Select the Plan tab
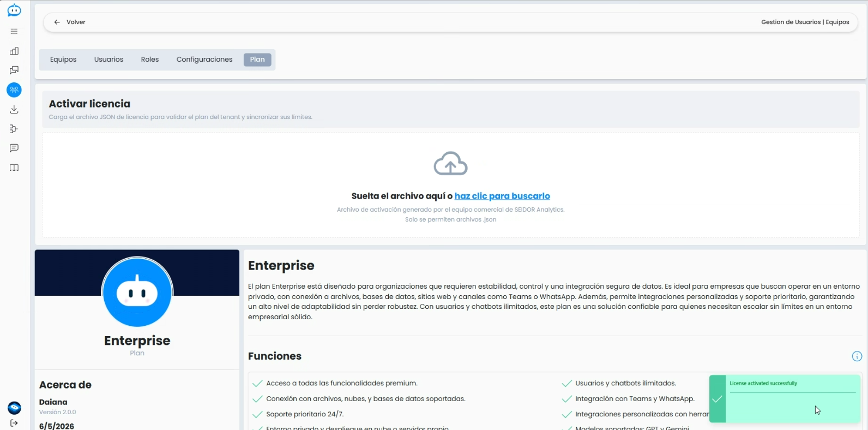868x430 pixels. pyautogui.click(x=257, y=59)
